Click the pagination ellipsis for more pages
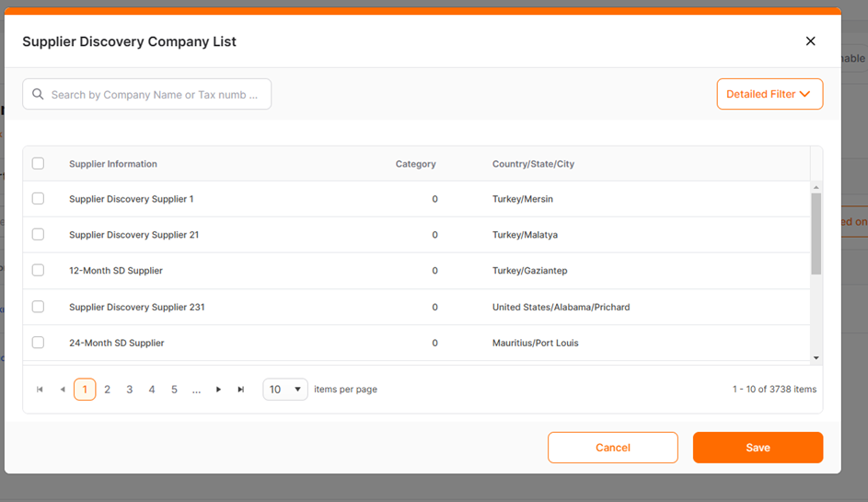 [196, 390]
